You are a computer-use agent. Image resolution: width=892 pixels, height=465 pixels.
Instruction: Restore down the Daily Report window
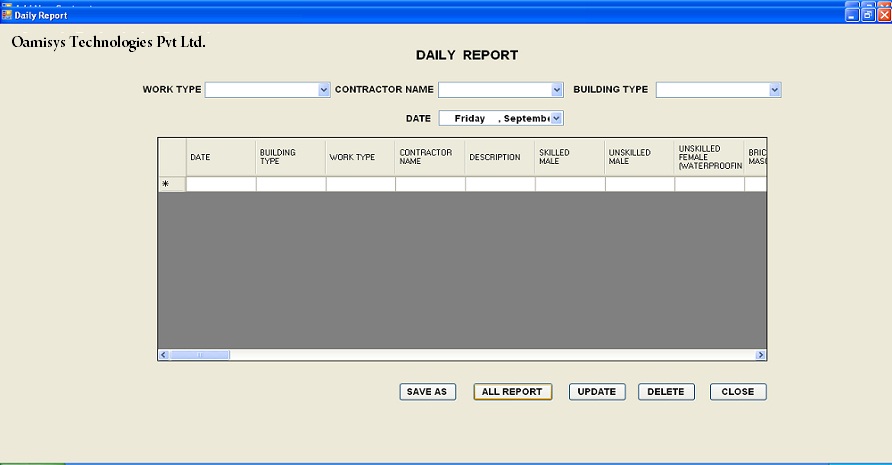868,15
